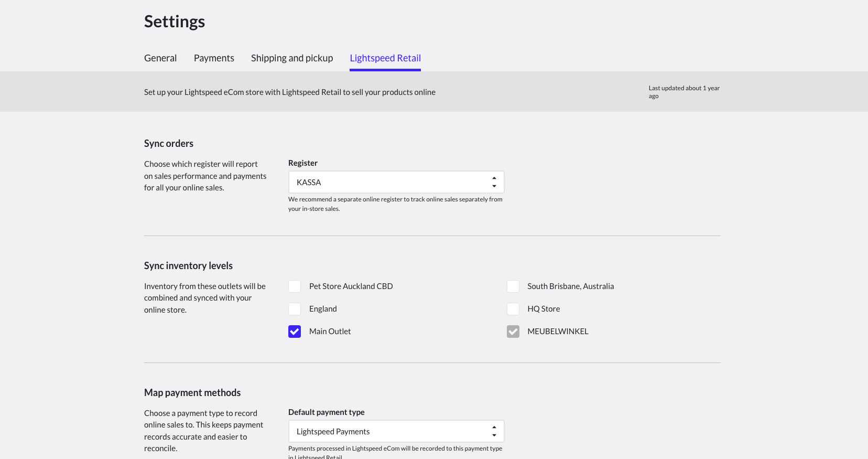Select the Lightspeed Retail tab
Viewport: 868px width, 459px height.
coord(385,58)
